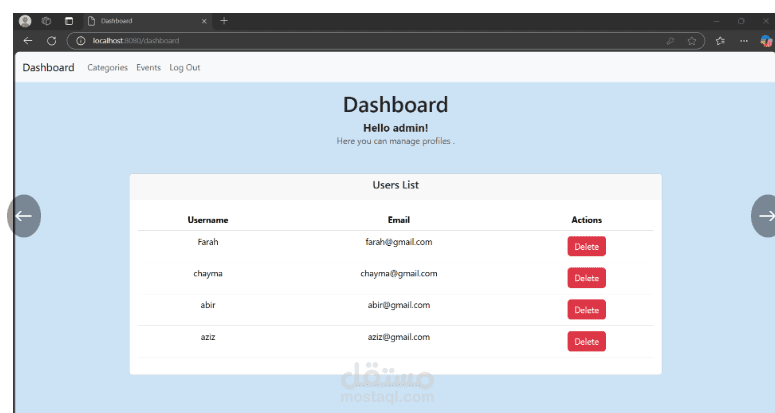Click the manage profiles subtitle text
Image resolution: width=775 pixels, height=413 pixels.
(395, 141)
